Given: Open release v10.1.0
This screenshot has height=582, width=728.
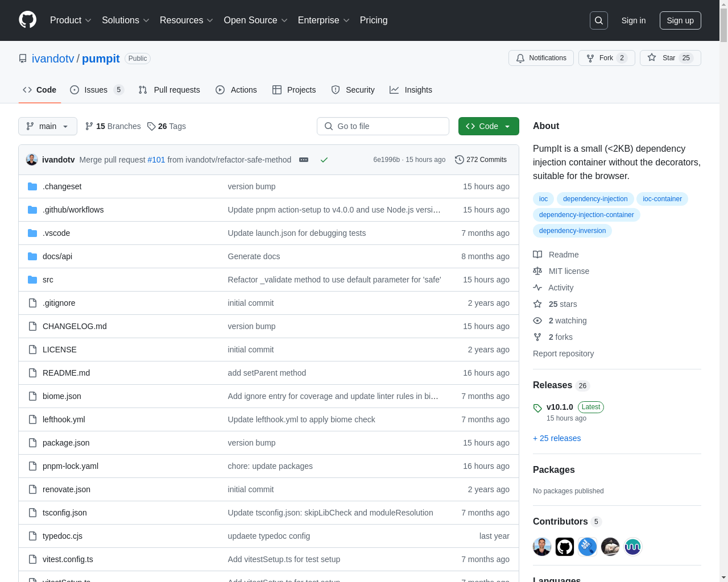Looking at the screenshot, I should [x=560, y=407].
